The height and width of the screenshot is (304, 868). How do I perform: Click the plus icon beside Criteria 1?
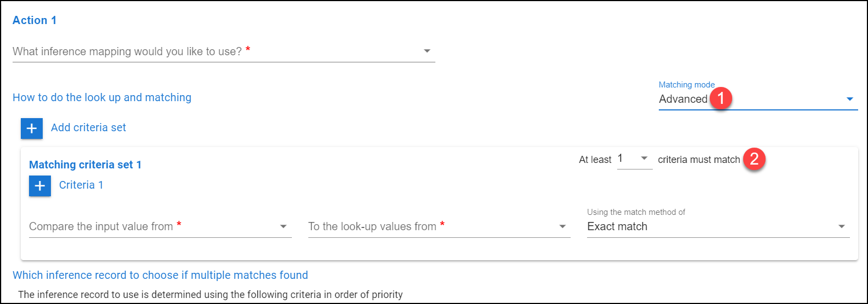(39, 185)
